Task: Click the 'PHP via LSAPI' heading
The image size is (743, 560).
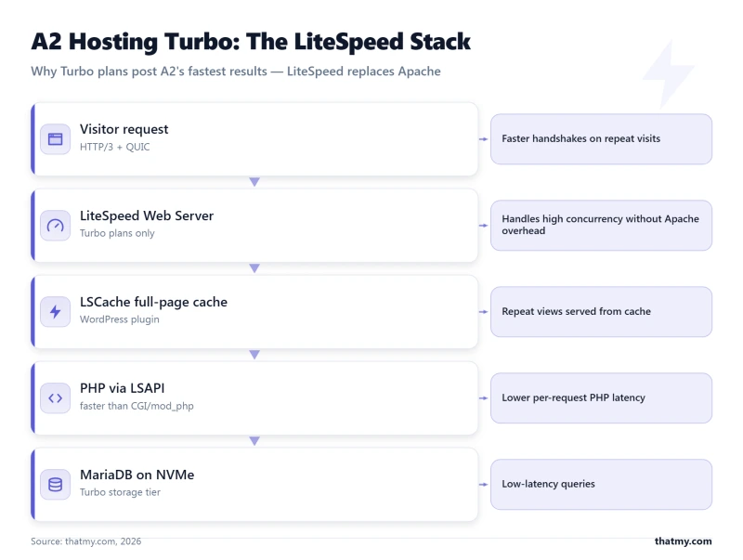Action: pyautogui.click(x=123, y=388)
